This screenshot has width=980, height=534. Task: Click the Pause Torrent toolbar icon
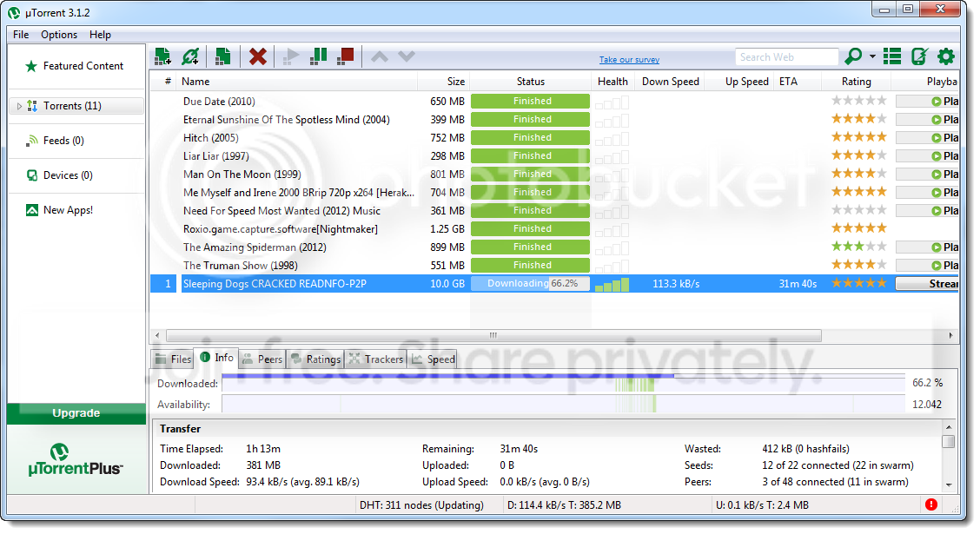coord(319,56)
